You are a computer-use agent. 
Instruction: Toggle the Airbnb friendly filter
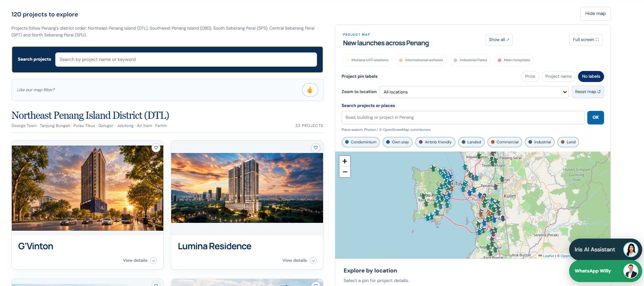point(435,142)
